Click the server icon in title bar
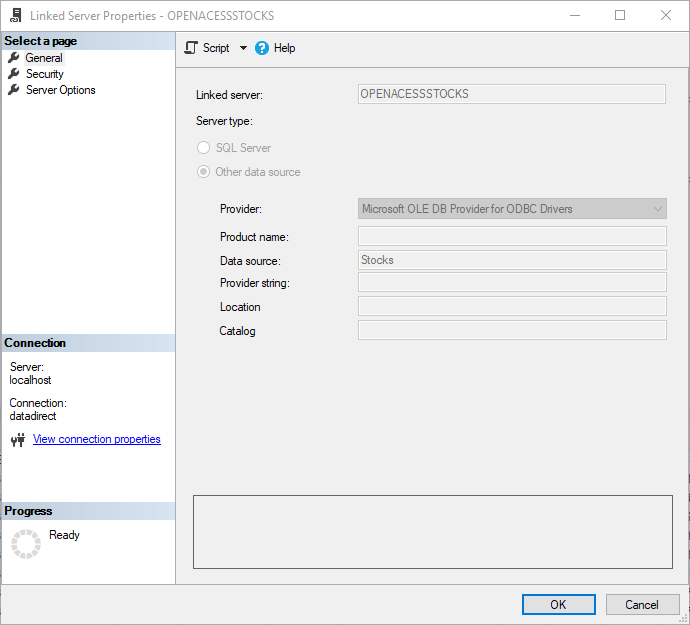This screenshot has width=690, height=625. click(x=16, y=15)
